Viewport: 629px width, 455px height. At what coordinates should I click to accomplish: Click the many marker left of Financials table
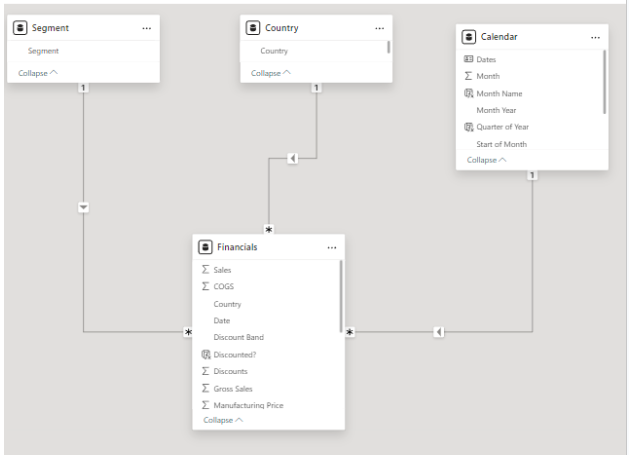(x=188, y=332)
